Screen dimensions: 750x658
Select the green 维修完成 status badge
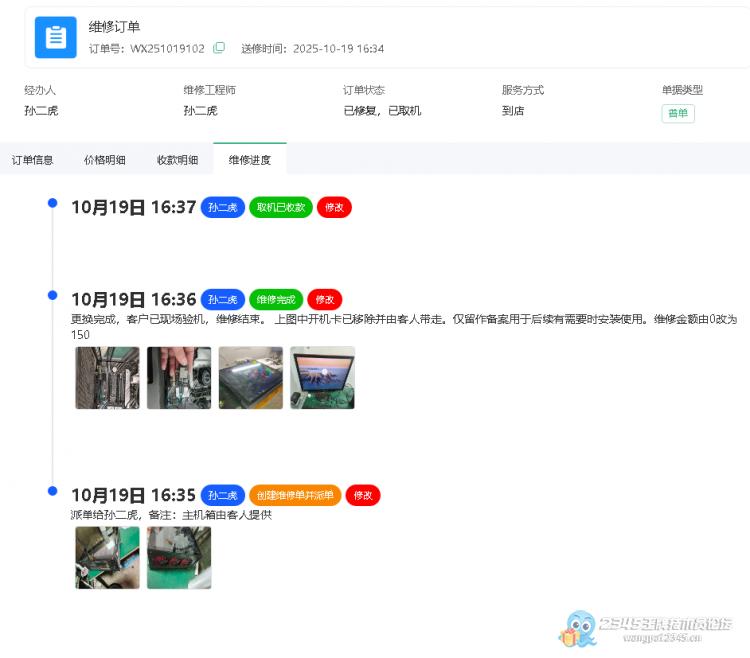(x=276, y=299)
